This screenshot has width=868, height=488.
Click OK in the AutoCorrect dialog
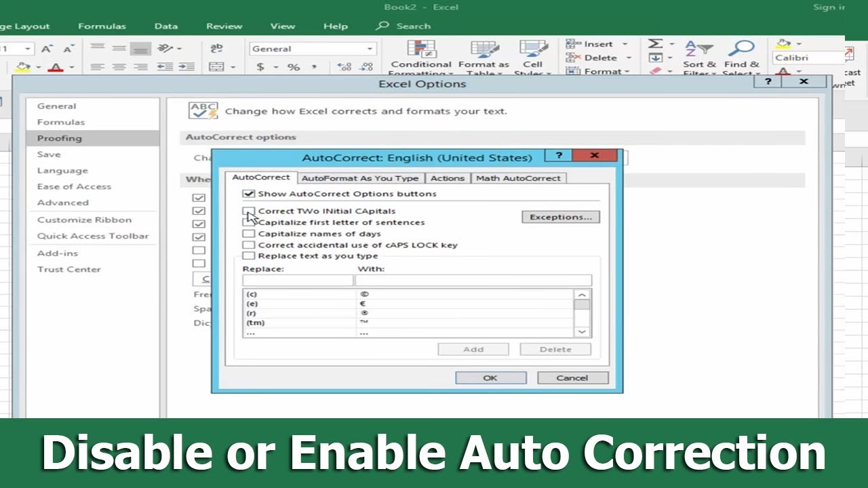490,378
